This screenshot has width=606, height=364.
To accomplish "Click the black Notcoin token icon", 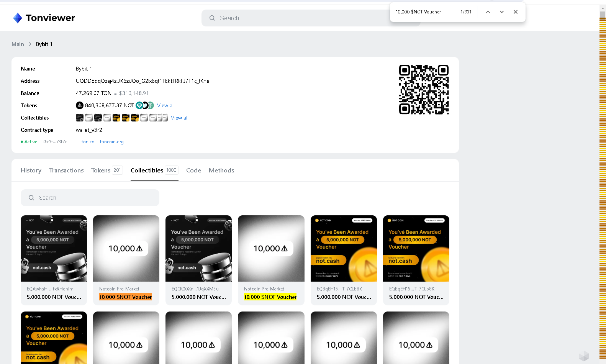I will pos(80,105).
